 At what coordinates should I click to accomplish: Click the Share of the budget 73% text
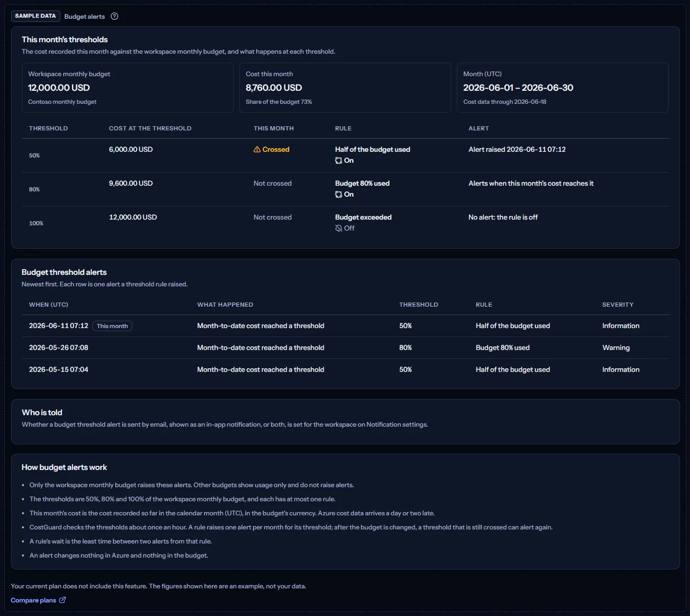point(279,102)
